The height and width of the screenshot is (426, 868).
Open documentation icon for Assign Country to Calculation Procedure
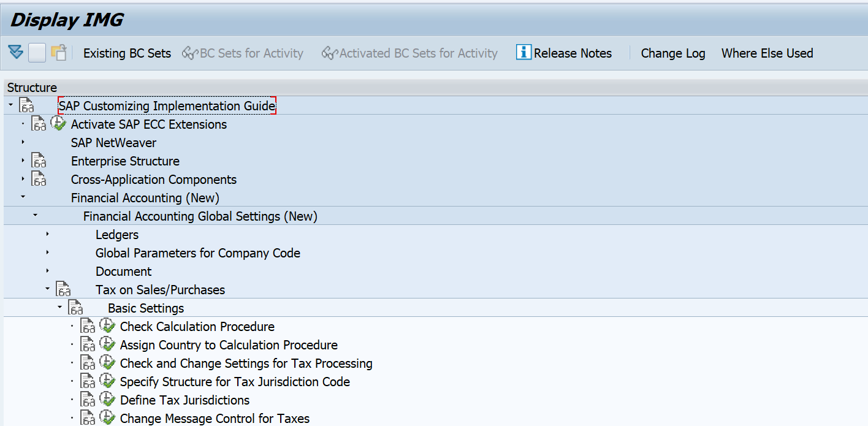click(88, 345)
